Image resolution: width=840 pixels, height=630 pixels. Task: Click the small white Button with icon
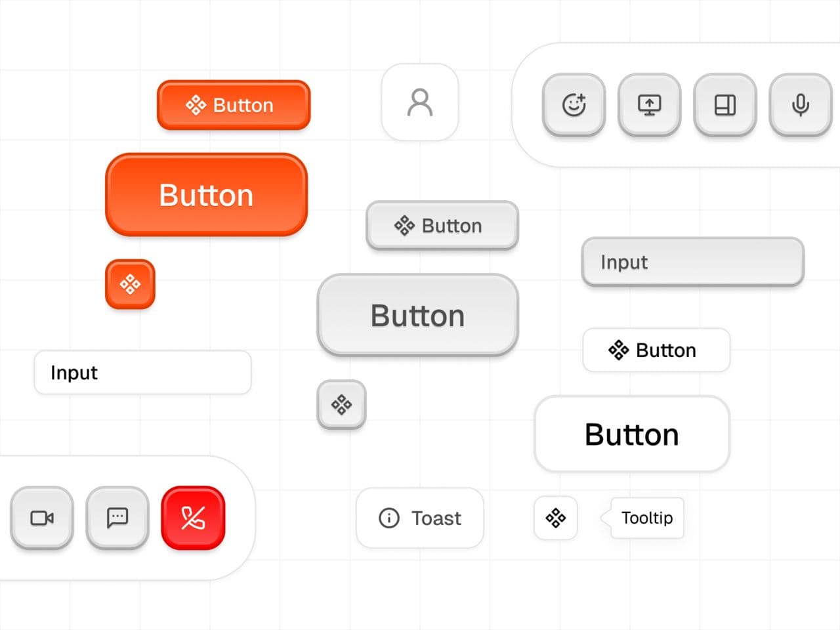pyautogui.click(x=656, y=350)
